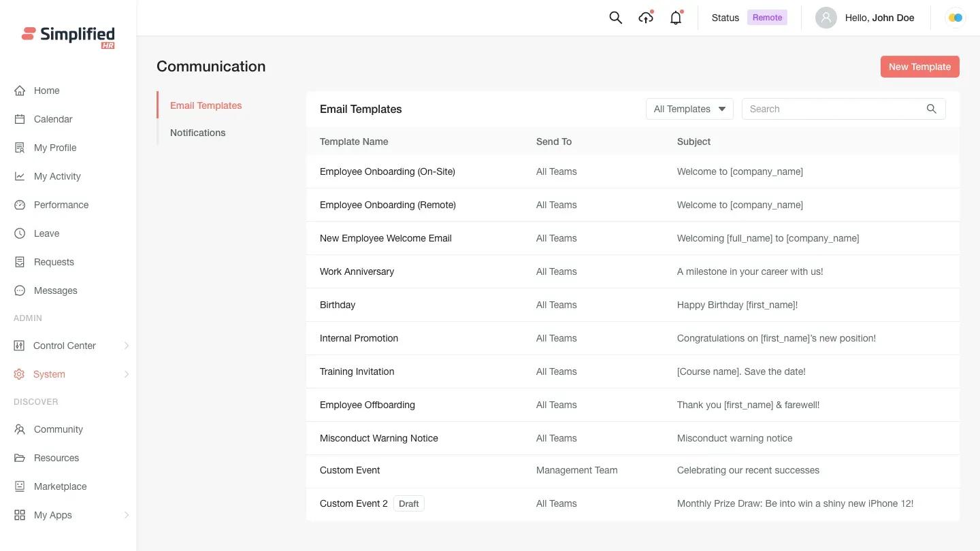Open Messages from the sidebar

point(56,290)
